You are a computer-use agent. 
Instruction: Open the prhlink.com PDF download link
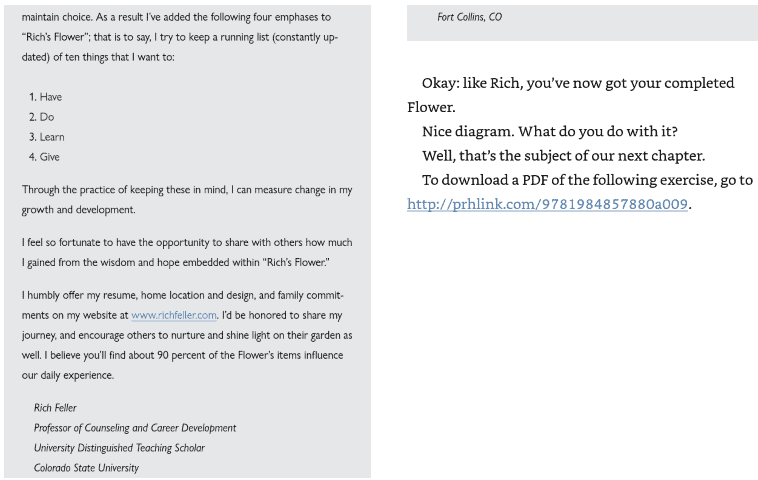click(547, 204)
